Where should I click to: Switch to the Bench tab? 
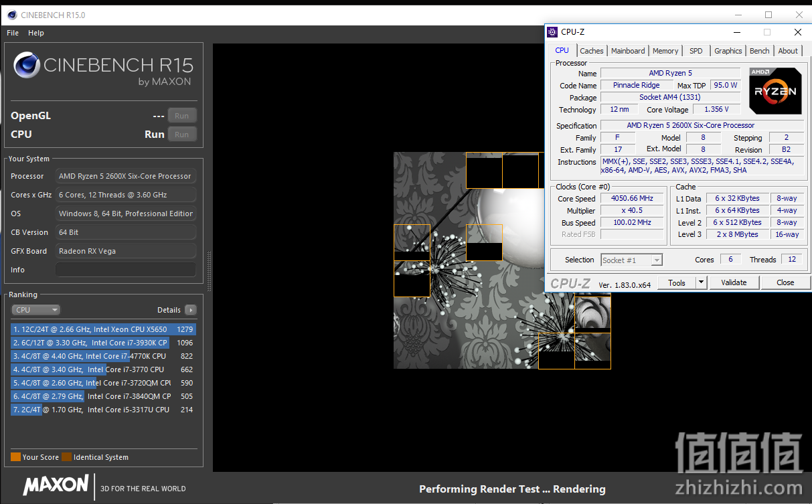(760, 51)
